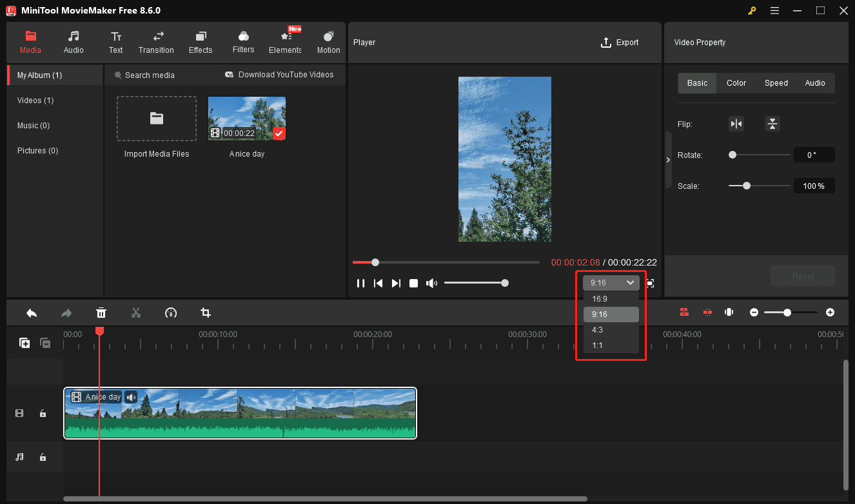Mute the 'A nice day' clip audio
Screen dimensions: 855x504
pos(131,396)
